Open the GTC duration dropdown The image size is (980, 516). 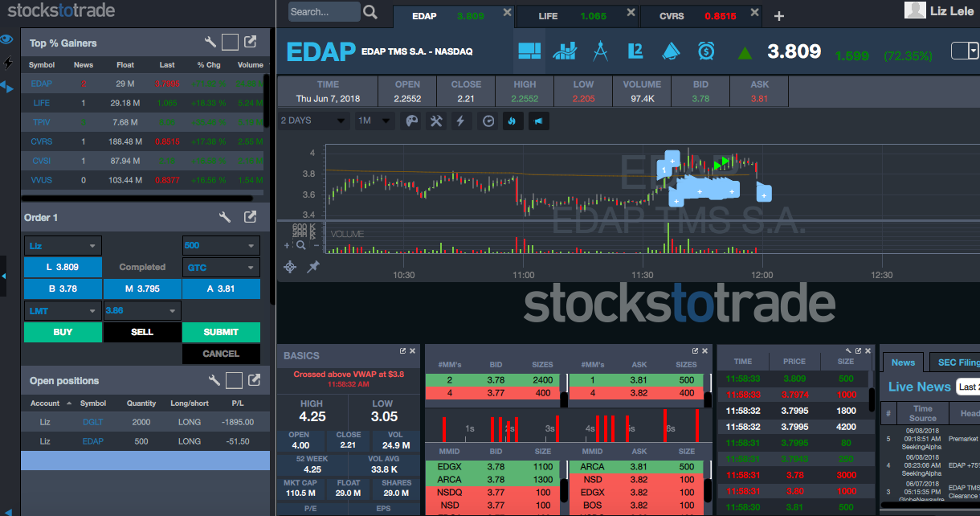221,267
